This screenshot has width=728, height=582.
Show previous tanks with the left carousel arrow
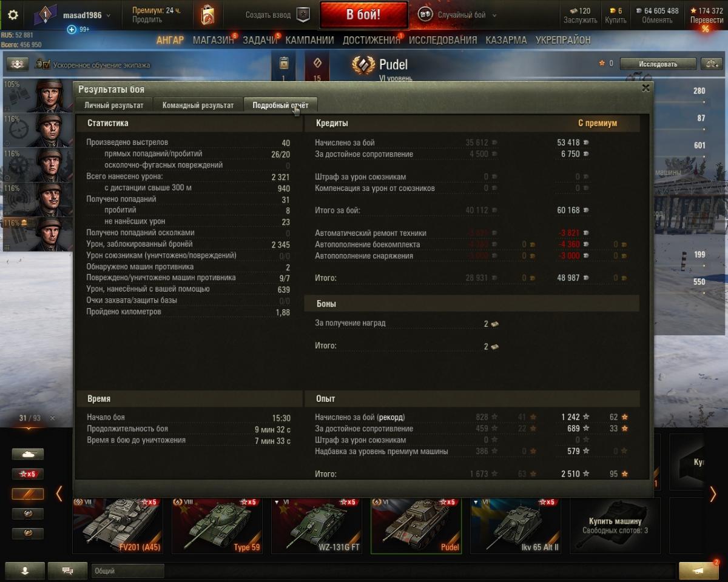click(59, 494)
